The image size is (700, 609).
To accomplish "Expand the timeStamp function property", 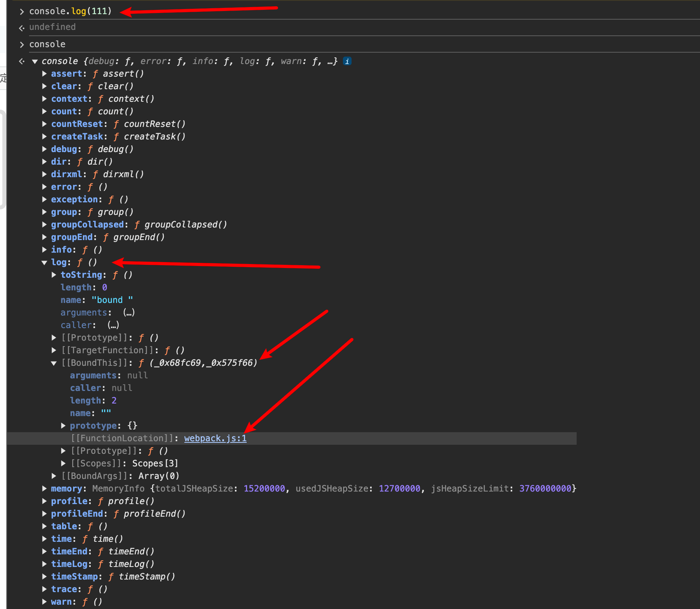I will coord(44,576).
